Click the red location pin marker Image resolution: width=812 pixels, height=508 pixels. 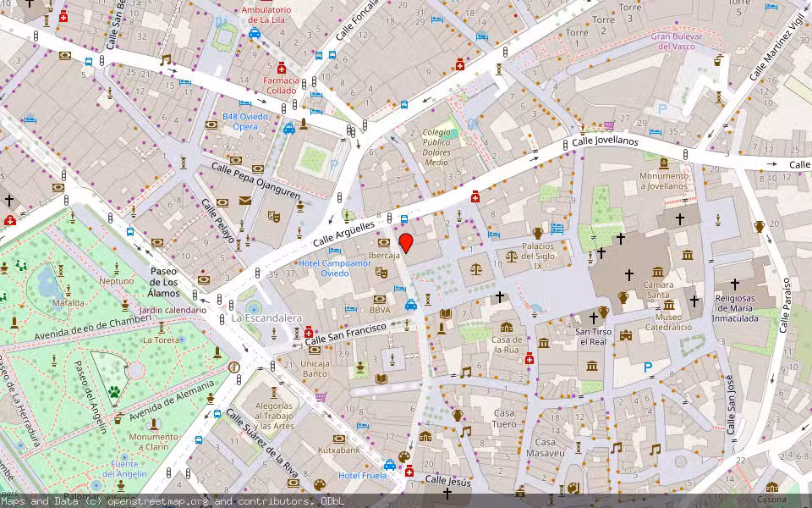(406, 243)
